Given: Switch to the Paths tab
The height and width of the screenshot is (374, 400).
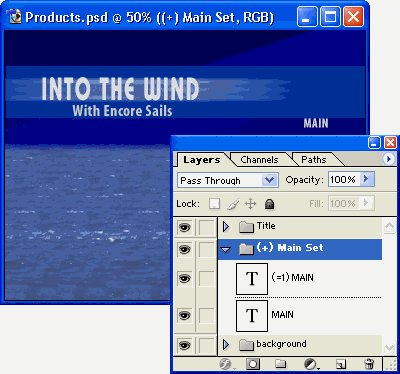Looking at the screenshot, I should 314,160.
